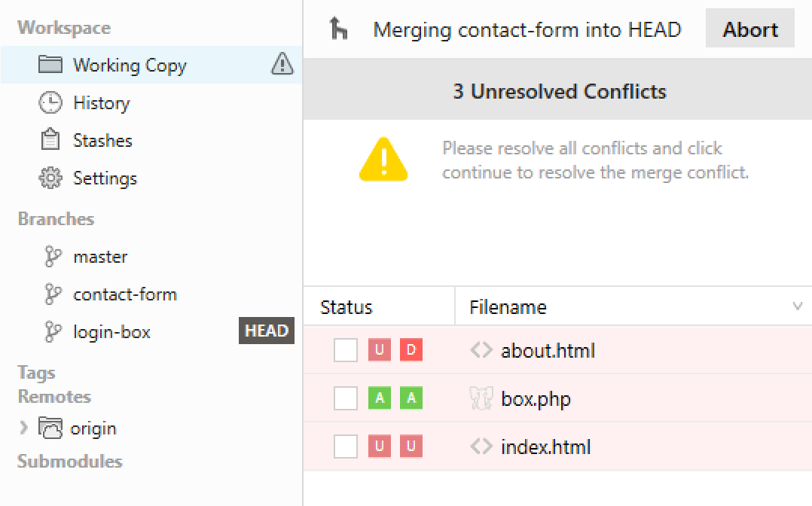Viewport: 812px width, 506px height.
Task: Expand the Submodules section
Action: pyautogui.click(x=69, y=461)
